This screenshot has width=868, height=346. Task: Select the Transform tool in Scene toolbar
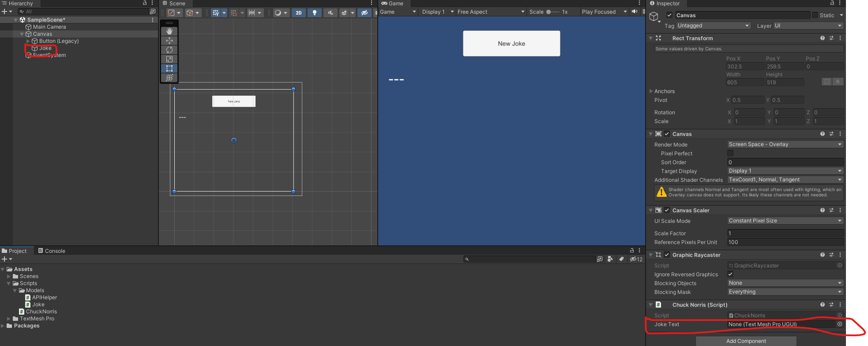[169, 78]
